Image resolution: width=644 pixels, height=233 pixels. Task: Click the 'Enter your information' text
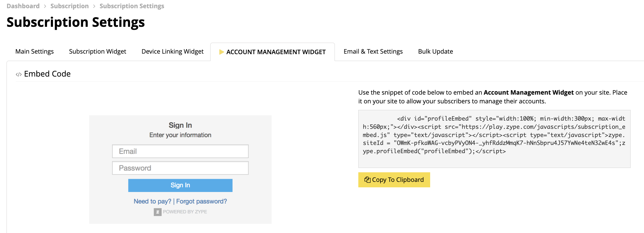[x=180, y=135]
